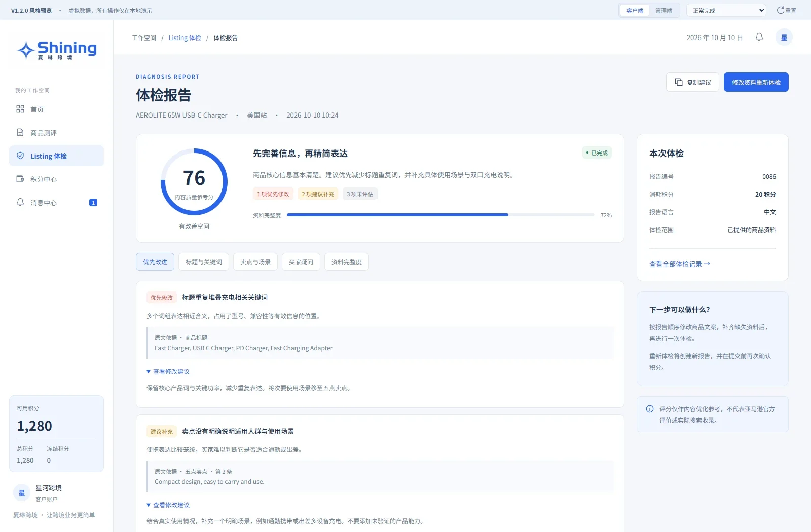Select the 资料完整度 tab

pyautogui.click(x=347, y=262)
